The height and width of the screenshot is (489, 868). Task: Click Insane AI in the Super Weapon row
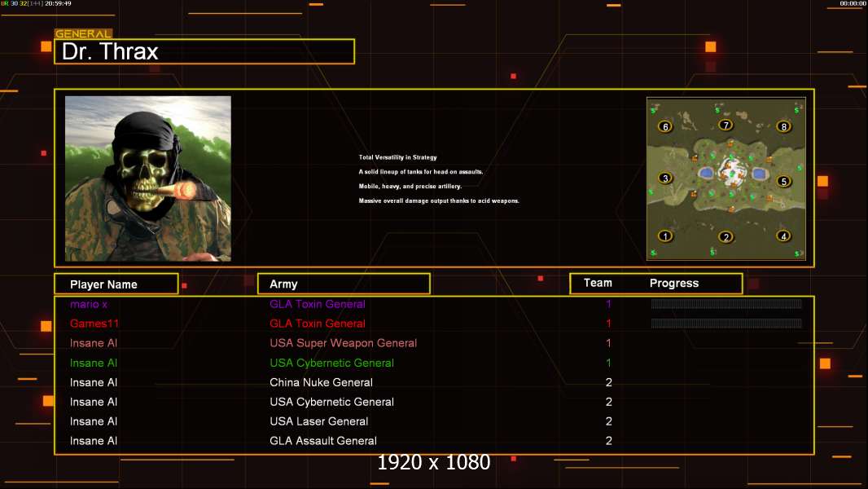click(94, 343)
